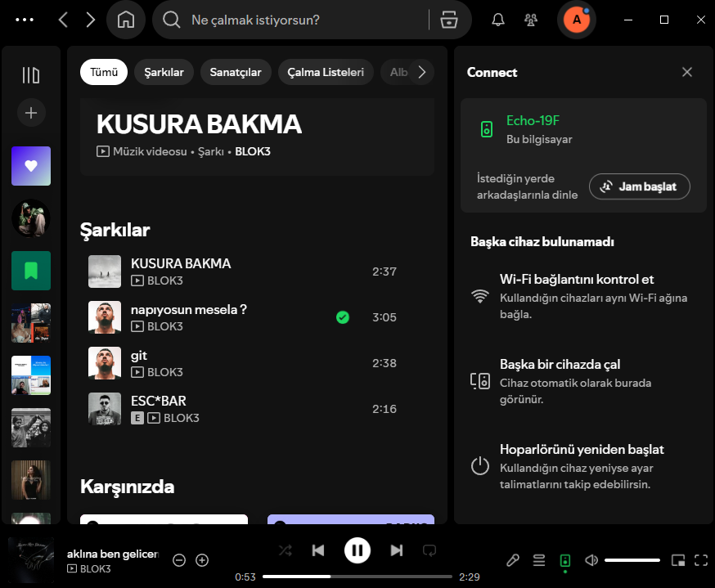Open 'aklına ben gelicem' now playing title
The height and width of the screenshot is (588, 715).
coord(113,554)
